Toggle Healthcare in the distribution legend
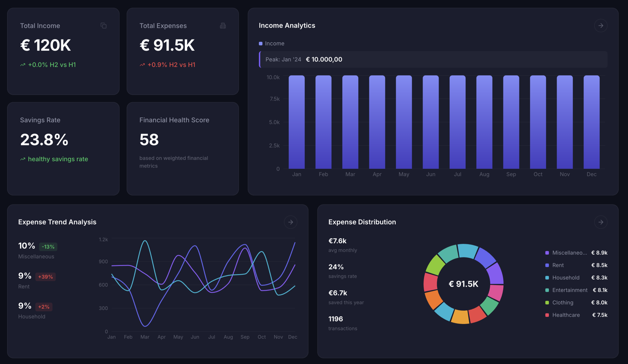The height and width of the screenshot is (364, 628). 565,315
